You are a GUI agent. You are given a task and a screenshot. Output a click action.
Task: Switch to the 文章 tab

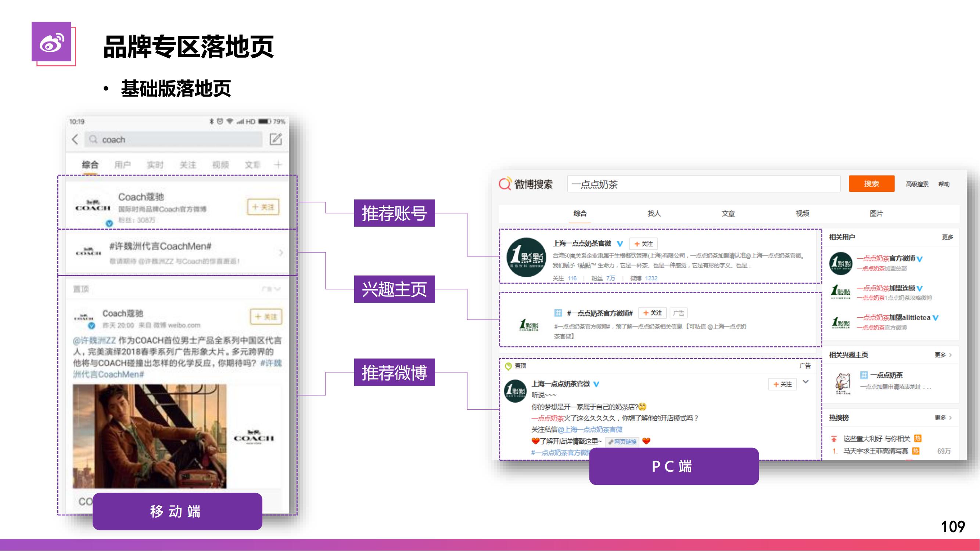point(728,213)
